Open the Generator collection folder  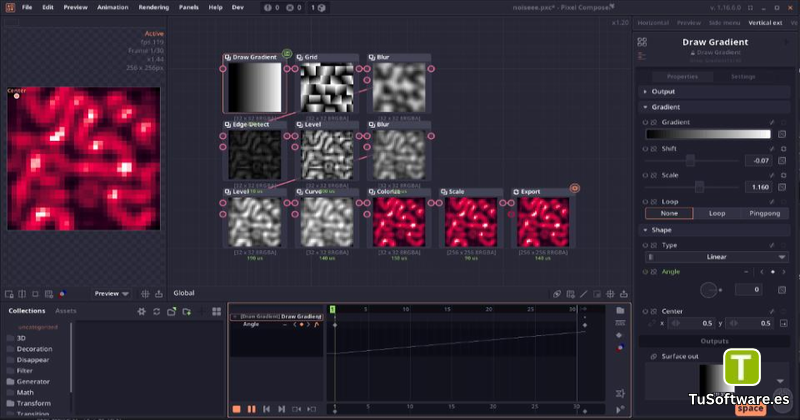coord(33,382)
